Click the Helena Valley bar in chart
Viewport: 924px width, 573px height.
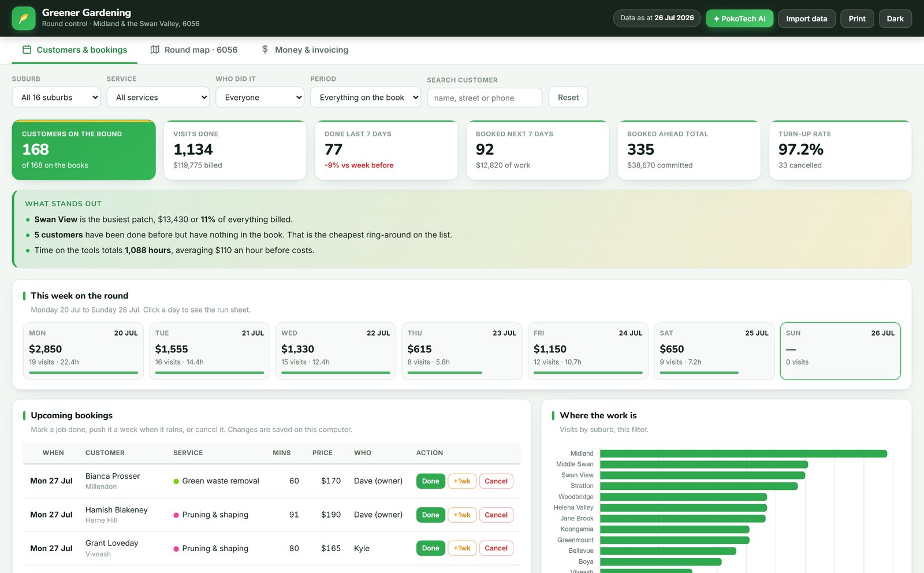pos(684,508)
